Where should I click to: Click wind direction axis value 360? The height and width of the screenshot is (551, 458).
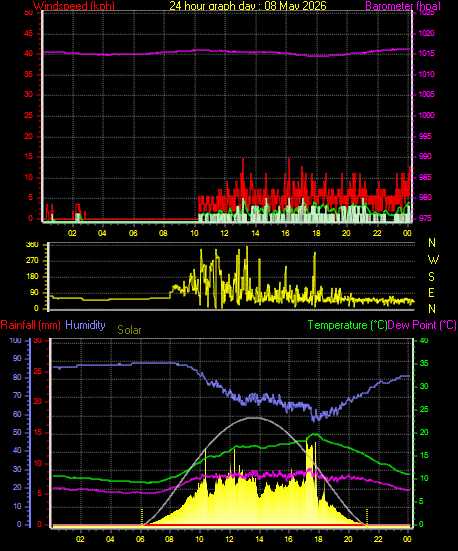click(x=32, y=245)
